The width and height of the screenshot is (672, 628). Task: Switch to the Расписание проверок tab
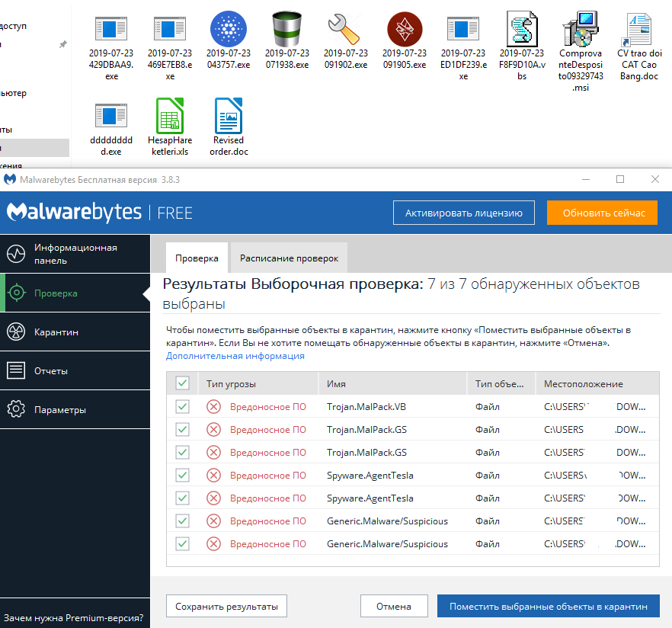tap(289, 258)
